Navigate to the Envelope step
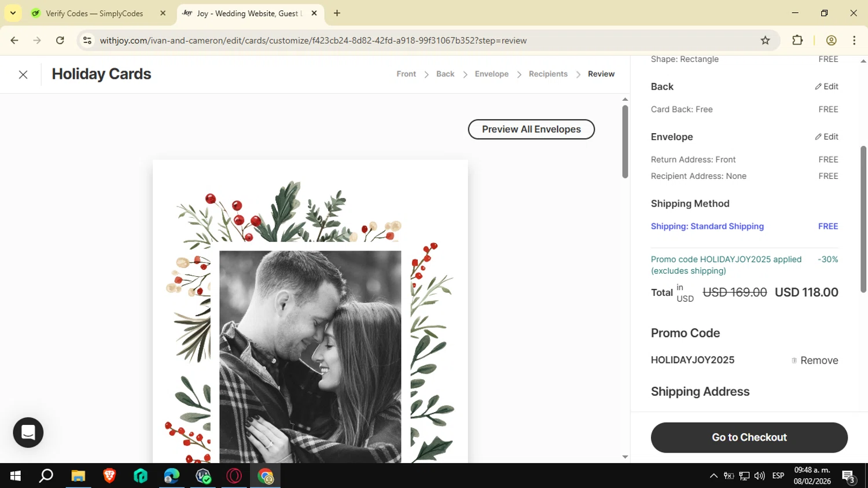The height and width of the screenshot is (488, 868). 491,74
